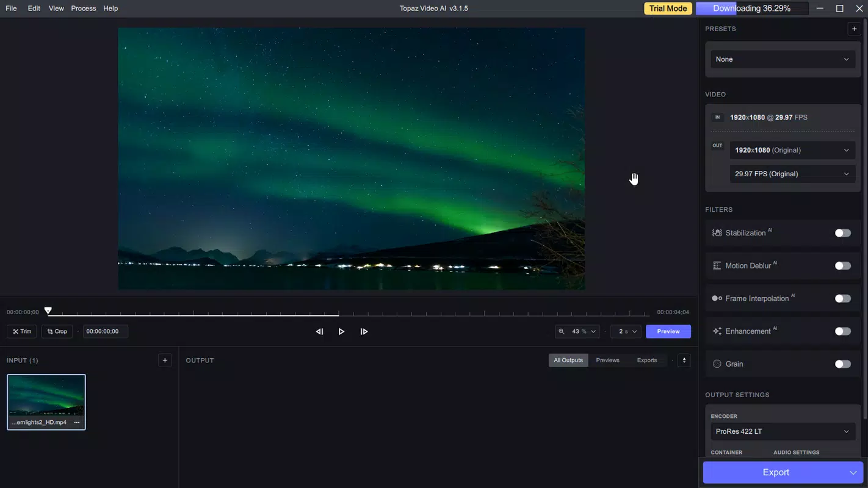The image size is (868, 488).
Task: Toggle the Enhancement filter on
Action: (x=842, y=331)
